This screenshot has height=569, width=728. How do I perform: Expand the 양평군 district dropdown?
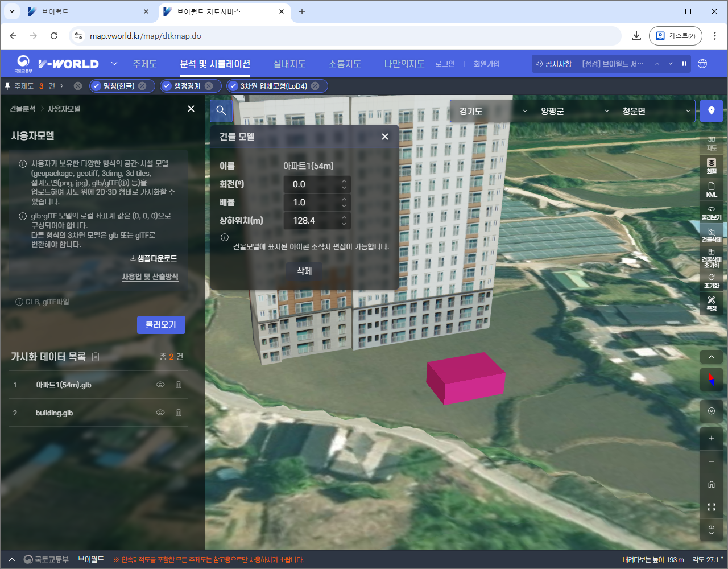[x=574, y=111]
